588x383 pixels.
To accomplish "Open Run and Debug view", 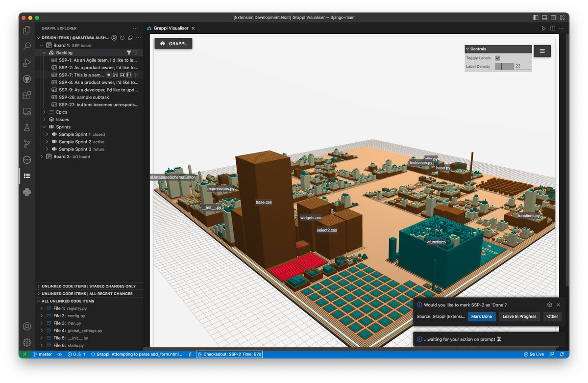I will pos(27,63).
